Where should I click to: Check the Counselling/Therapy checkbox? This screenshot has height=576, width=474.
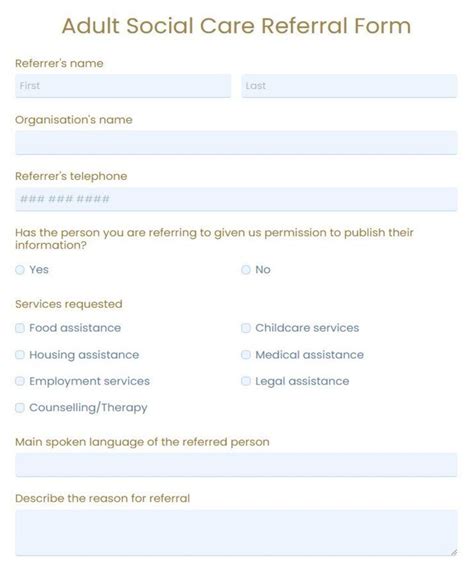click(20, 408)
